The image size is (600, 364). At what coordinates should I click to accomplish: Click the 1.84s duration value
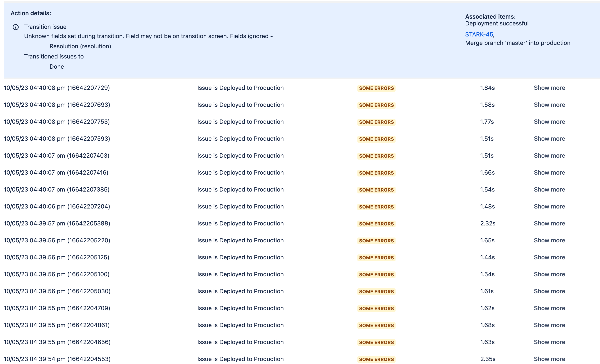pyautogui.click(x=487, y=88)
